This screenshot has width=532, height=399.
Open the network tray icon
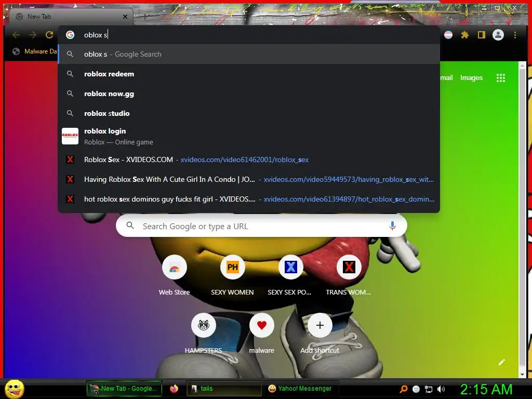coord(429,389)
